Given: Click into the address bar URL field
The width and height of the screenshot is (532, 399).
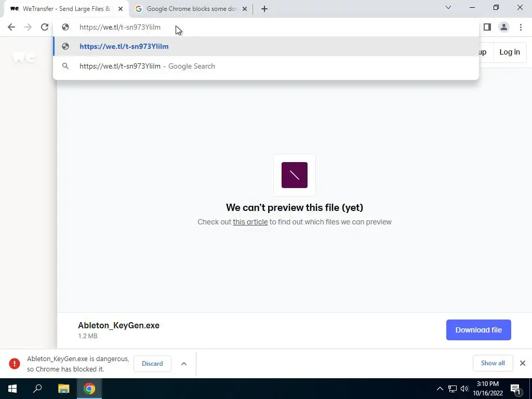Looking at the screenshot, I should pyautogui.click(x=266, y=27).
